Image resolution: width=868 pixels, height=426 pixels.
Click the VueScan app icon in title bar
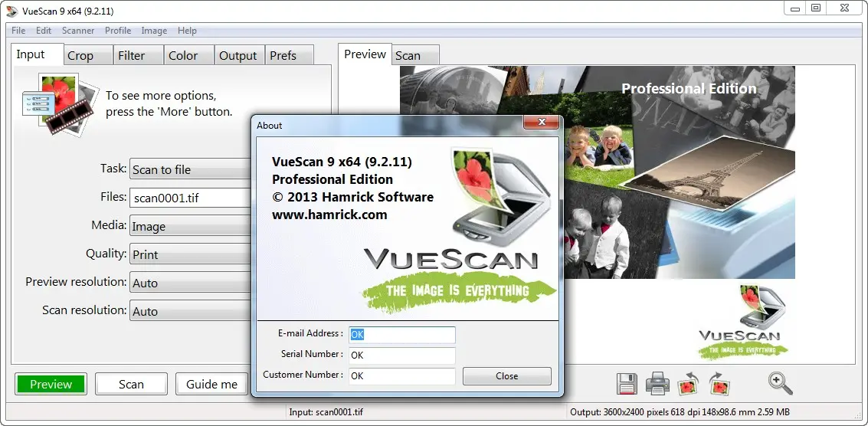[12, 11]
